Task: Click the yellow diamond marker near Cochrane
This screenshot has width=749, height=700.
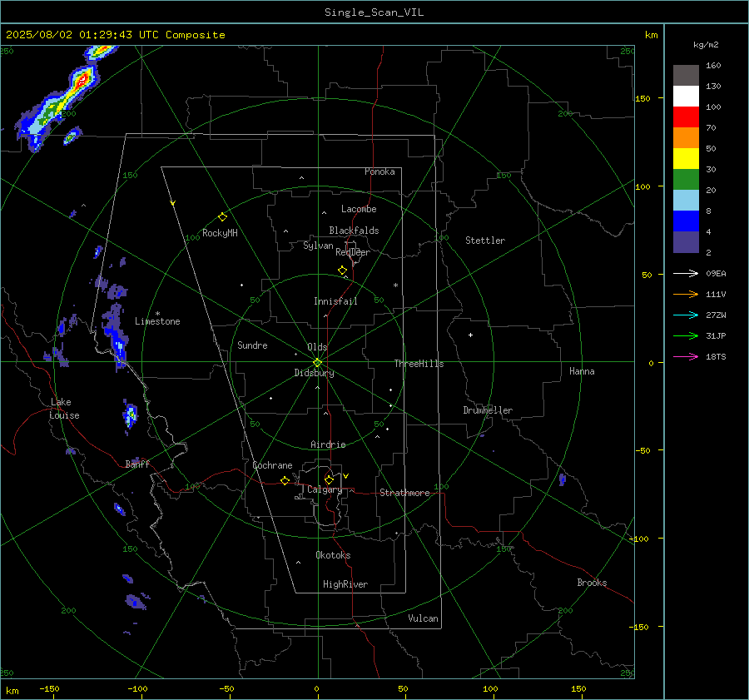Action: point(285,480)
